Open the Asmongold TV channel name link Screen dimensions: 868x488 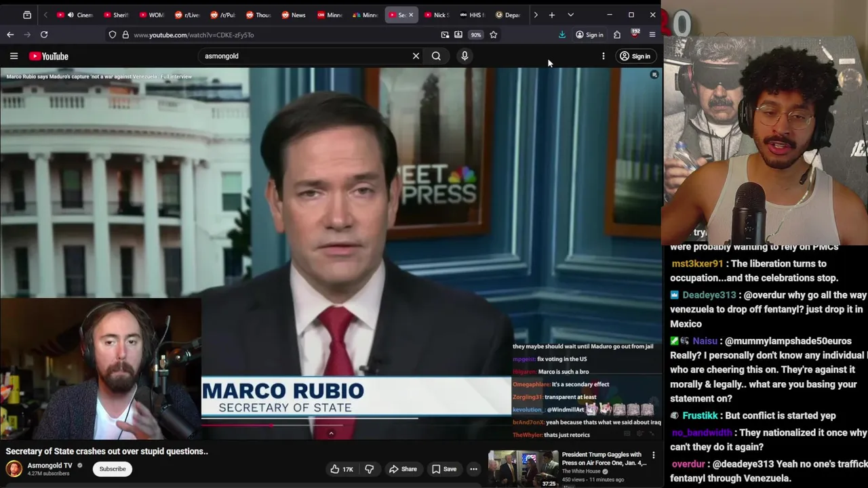(50, 466)
